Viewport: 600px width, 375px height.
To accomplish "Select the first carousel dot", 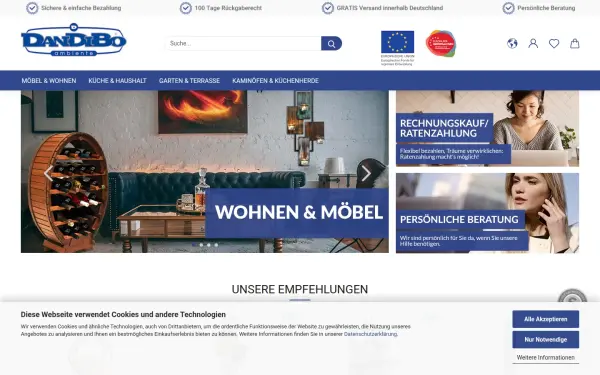I will point(194,245).
